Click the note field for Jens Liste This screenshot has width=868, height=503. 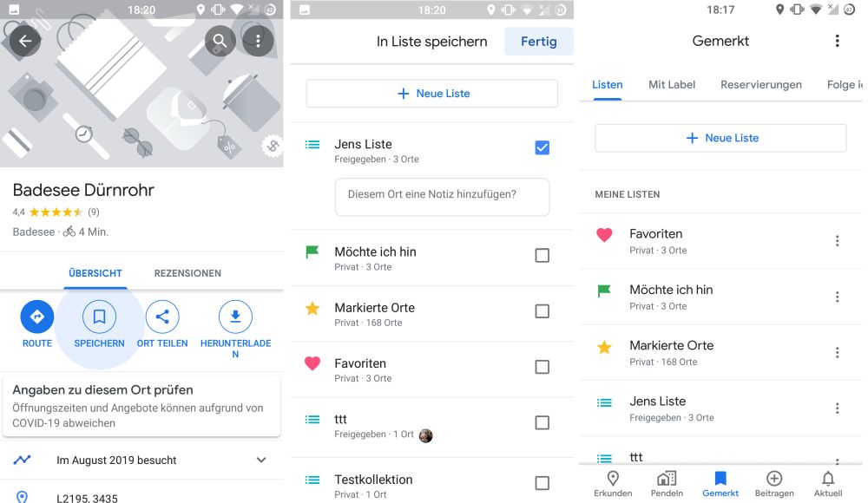pyautogui.click(x=442, y=195)
